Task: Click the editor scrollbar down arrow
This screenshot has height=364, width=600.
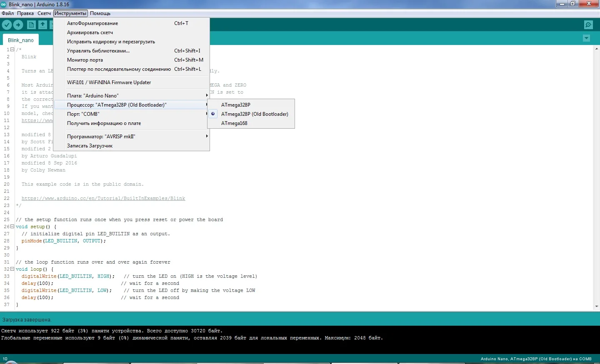Action: tap(597, 307)
